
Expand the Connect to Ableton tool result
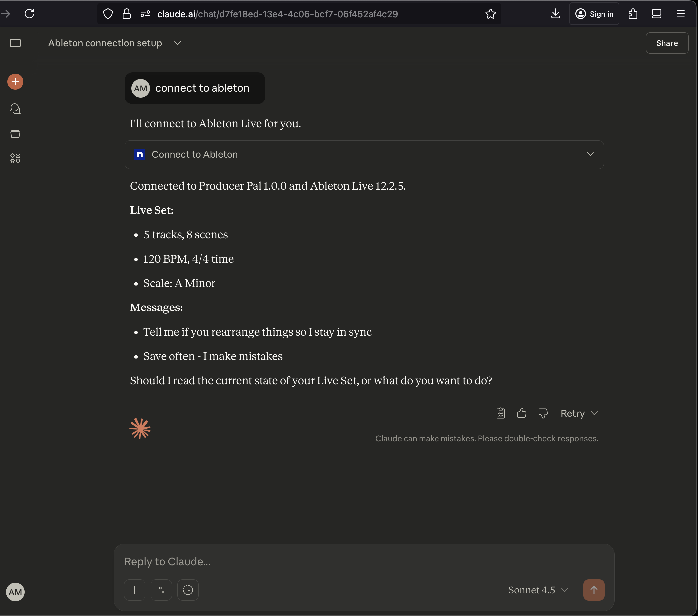coord(591,154)
